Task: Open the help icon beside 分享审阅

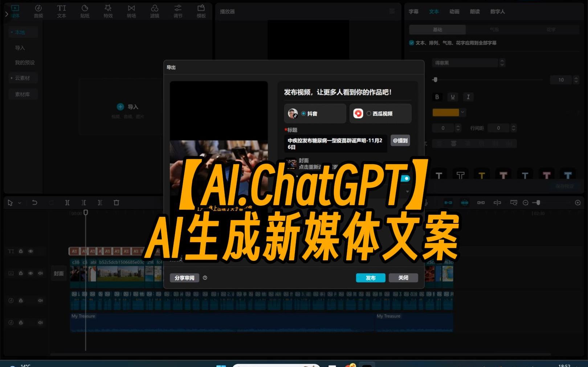Action: pos(205,278)
